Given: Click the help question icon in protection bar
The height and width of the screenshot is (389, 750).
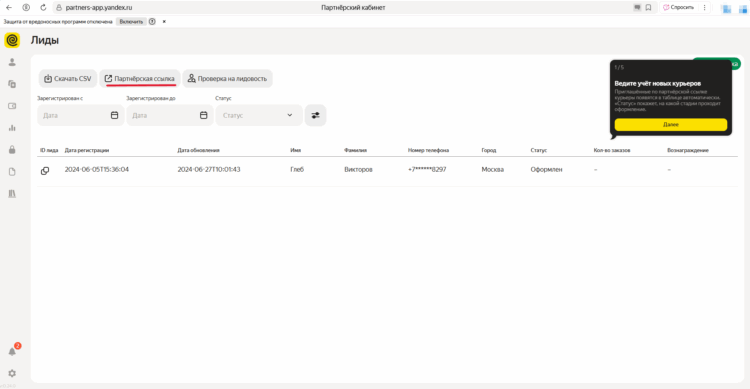Looking at the screenshot, I should (x=152, y=22).
